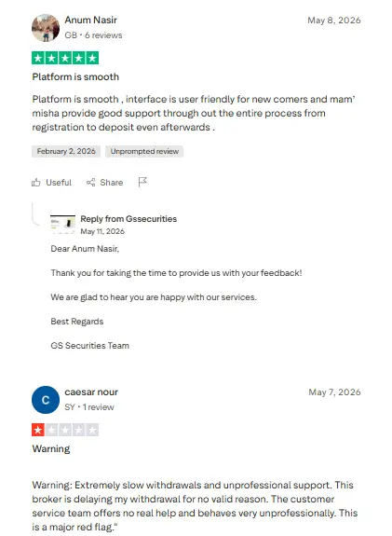The width and height of the screenshot is (392, 536).
Task: Open Anum Nasir reviewer name link
Action: point(91,20)
